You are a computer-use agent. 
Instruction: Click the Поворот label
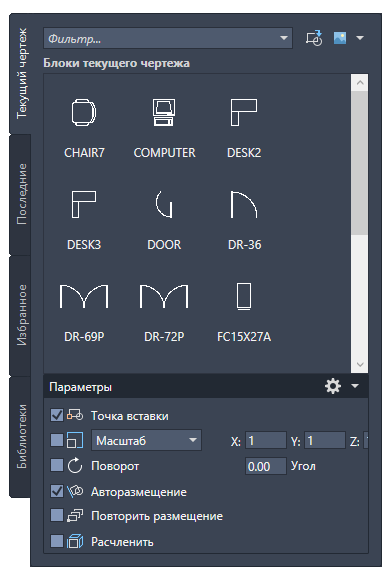point(115,466)
